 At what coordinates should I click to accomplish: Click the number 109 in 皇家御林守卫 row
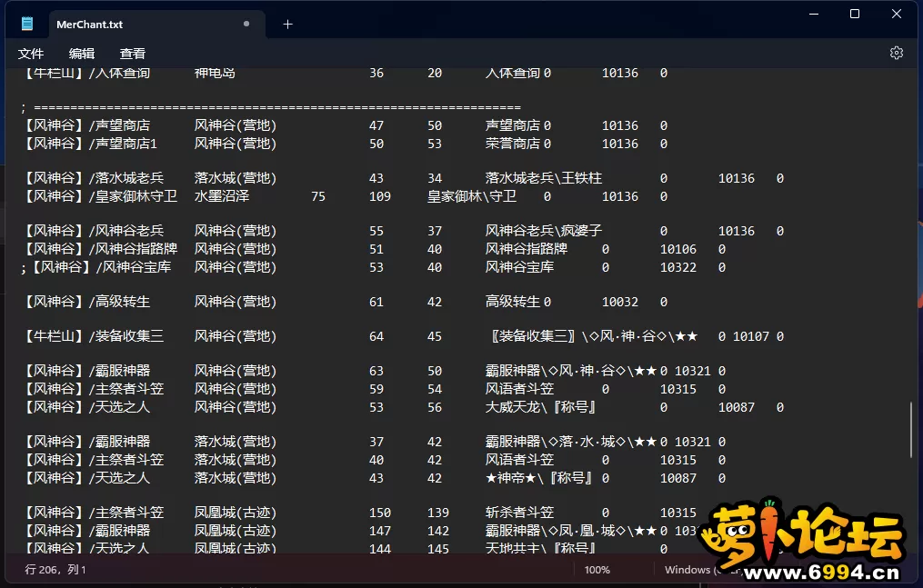(380, 197)
